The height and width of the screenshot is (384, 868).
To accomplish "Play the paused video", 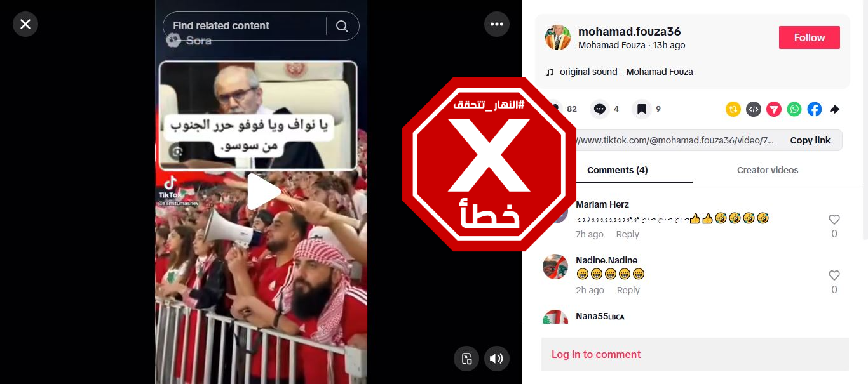I will [262, 192].
